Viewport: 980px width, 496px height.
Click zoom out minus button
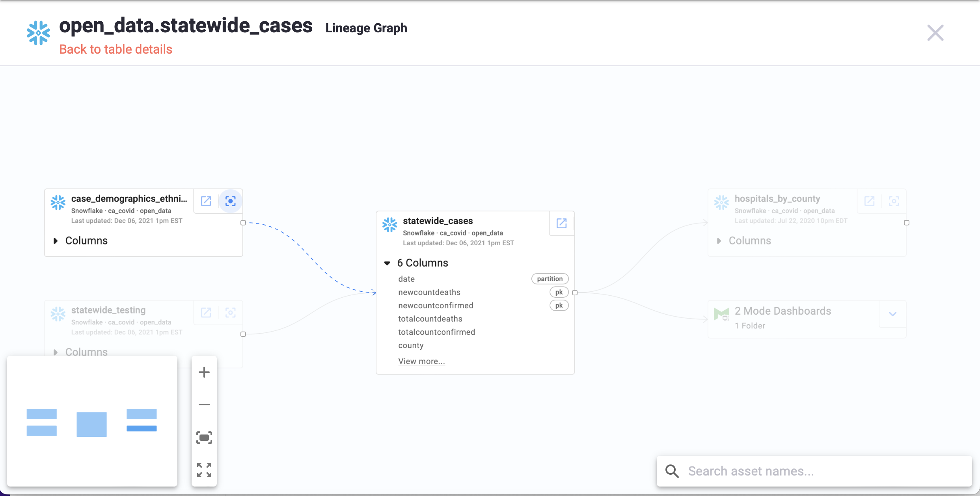coord(204,405)
